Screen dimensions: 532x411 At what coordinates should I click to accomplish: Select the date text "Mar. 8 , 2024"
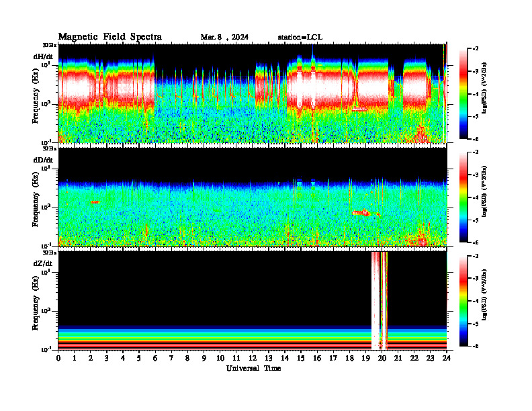(224, 38)
